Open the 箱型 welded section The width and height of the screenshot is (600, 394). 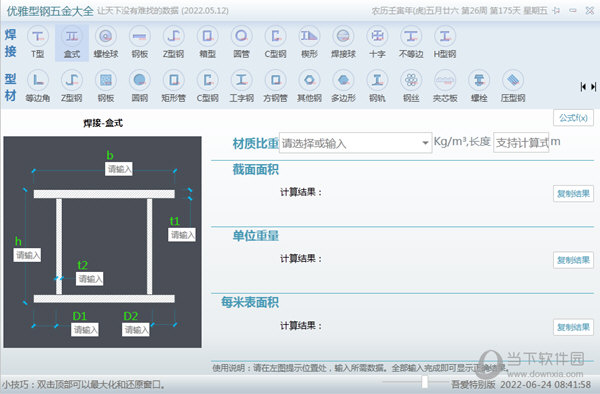click(207, 42)
